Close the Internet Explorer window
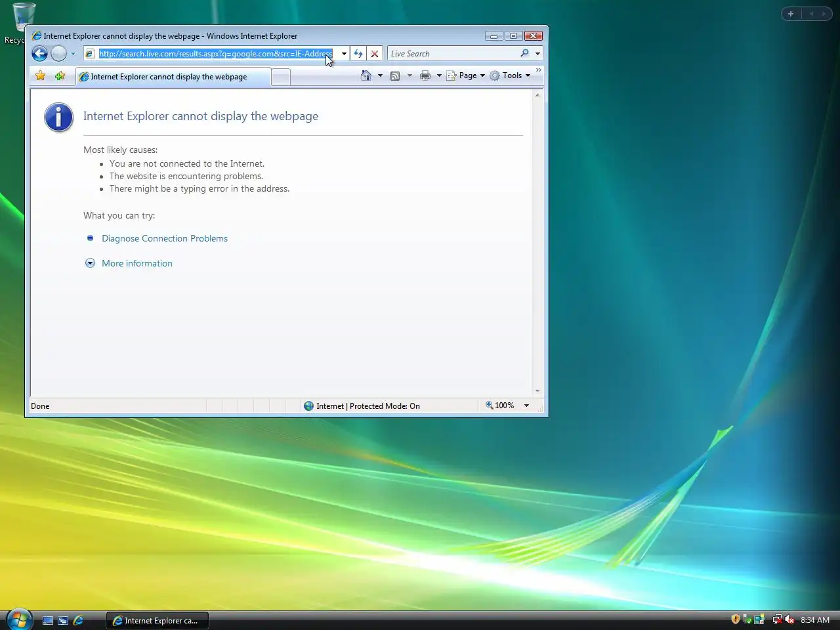 tap(534, 36)
